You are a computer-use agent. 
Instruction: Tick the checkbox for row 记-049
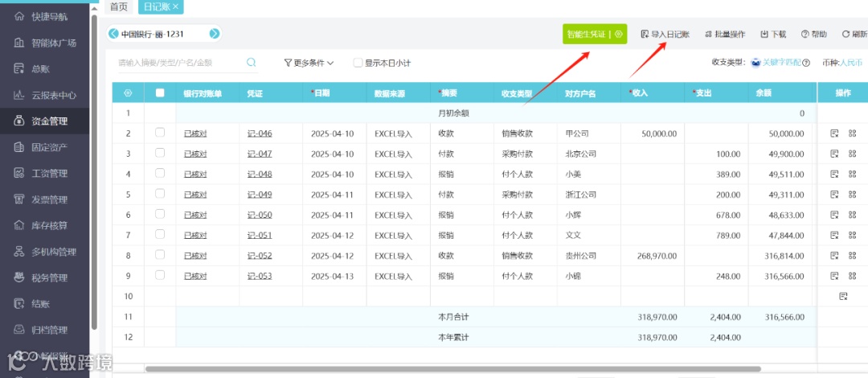pyautogui.click(x=160, y=194)
